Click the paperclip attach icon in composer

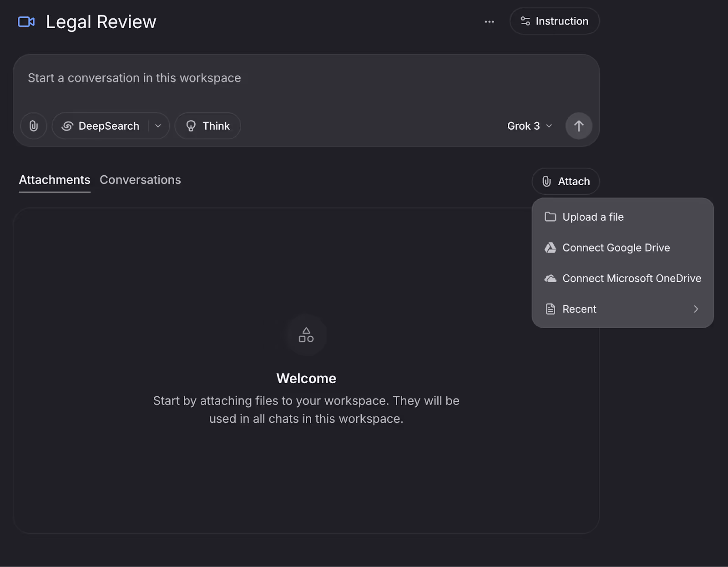[34, 126]
